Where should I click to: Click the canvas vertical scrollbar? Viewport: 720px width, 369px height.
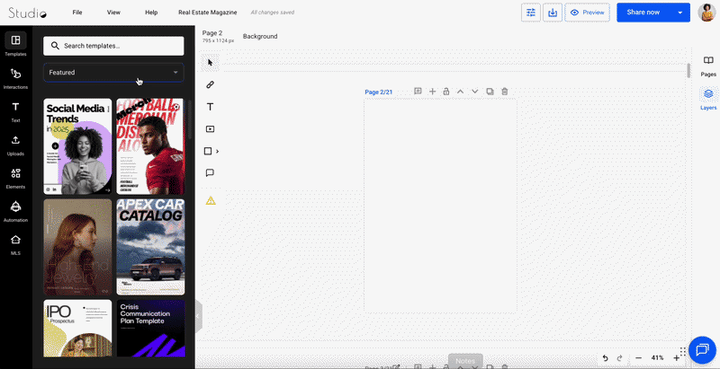[x=688, y=71]
